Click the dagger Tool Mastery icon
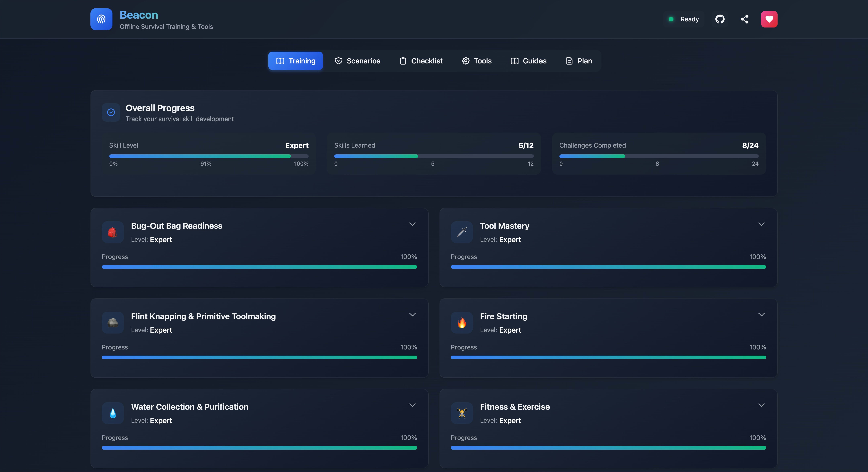The image size is (868, 472). pos(462,232)
